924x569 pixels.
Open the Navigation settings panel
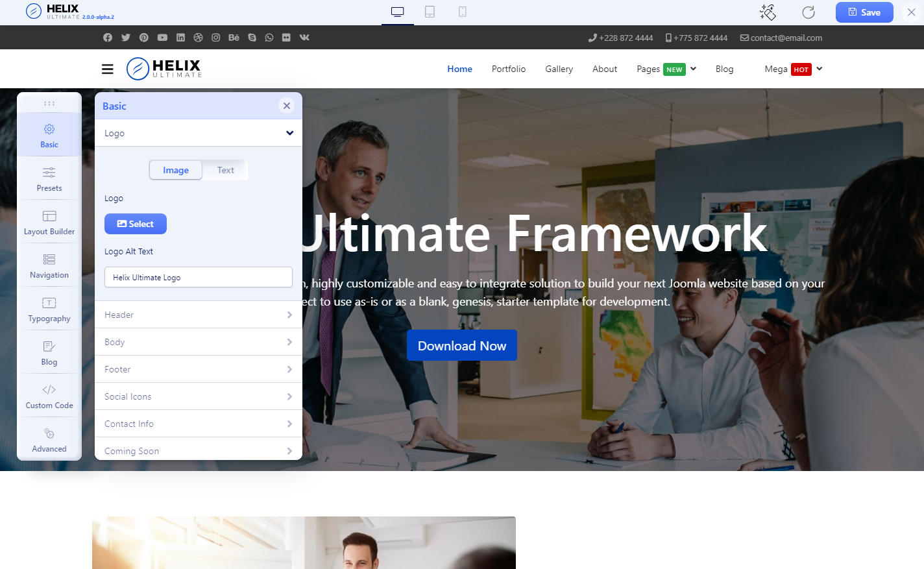click(x=49, y=265)
